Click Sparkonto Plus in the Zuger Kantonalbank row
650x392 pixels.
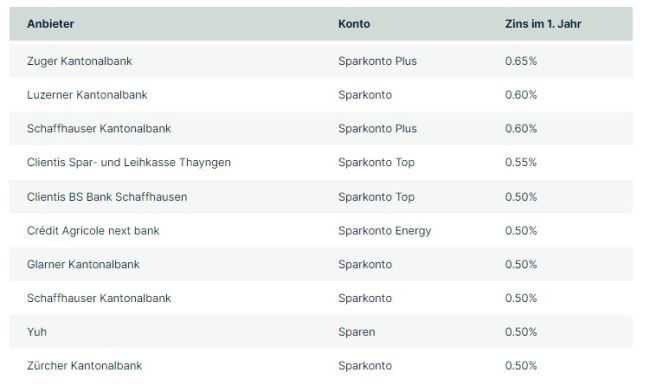pos(378,61)
